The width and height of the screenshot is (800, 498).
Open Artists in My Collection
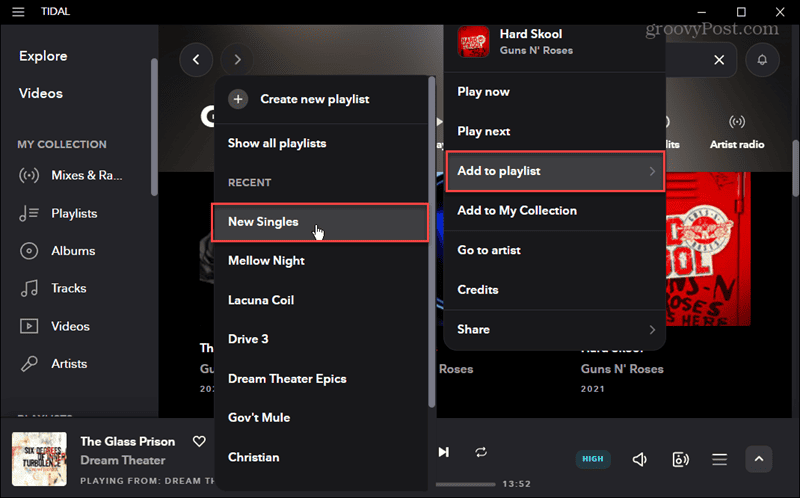(69, 364)
